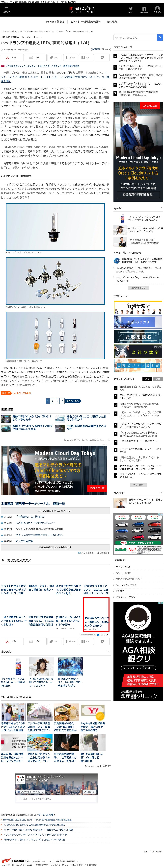Click the ご購読はこちら button

(138, 288)
